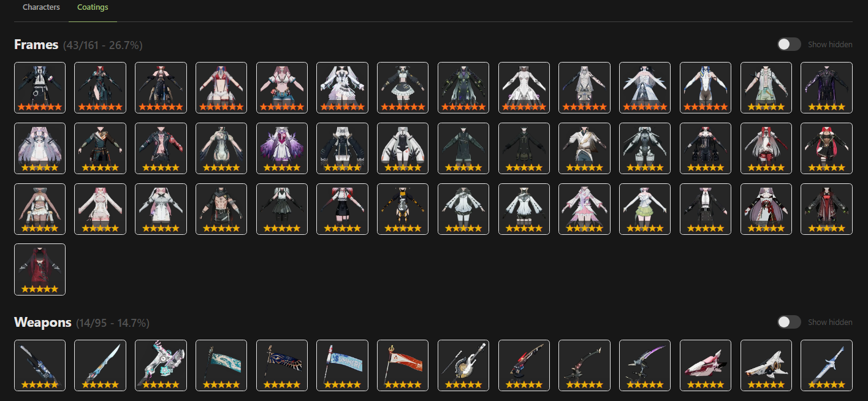The height and width of the screenshot is (401, 868).
Task: Select the dark purple armored frame coating
Action: [826, 88]
